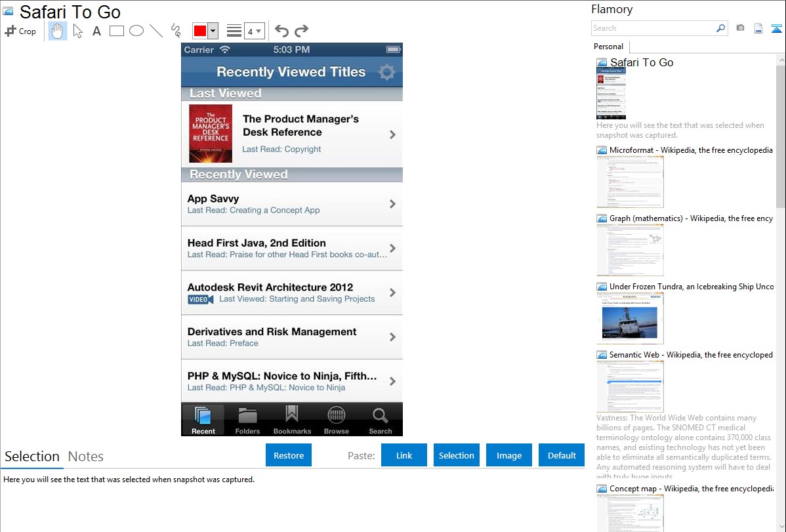Click the icon beside Concept map title
786x532 pixels.
pyautogui.click(x=602, y=489)
